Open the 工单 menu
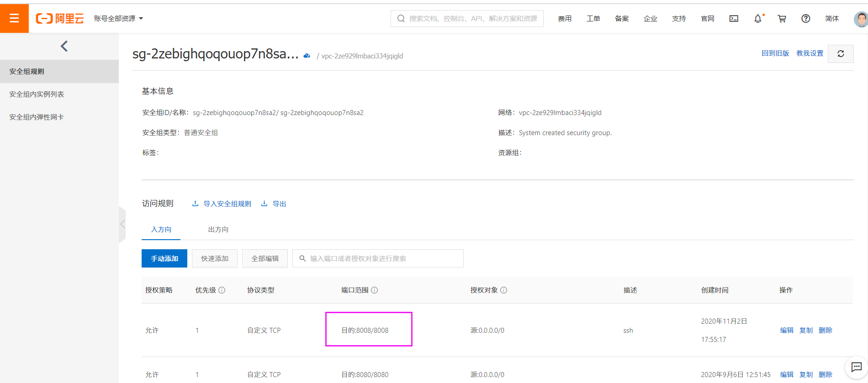The height and width of the screenshot is (383, 868). pyautogui.click(x=593, y=19)
